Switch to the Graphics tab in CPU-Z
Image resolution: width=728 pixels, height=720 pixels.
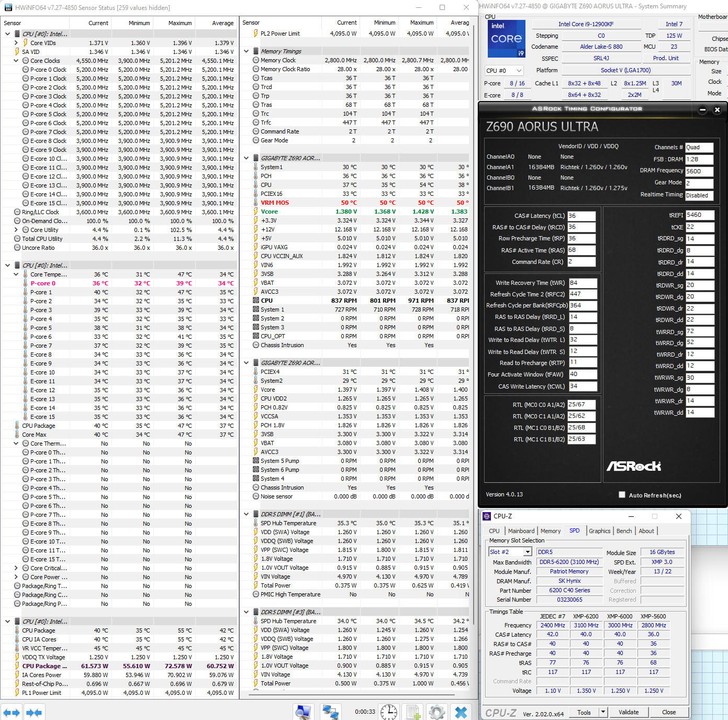[600, 531]
